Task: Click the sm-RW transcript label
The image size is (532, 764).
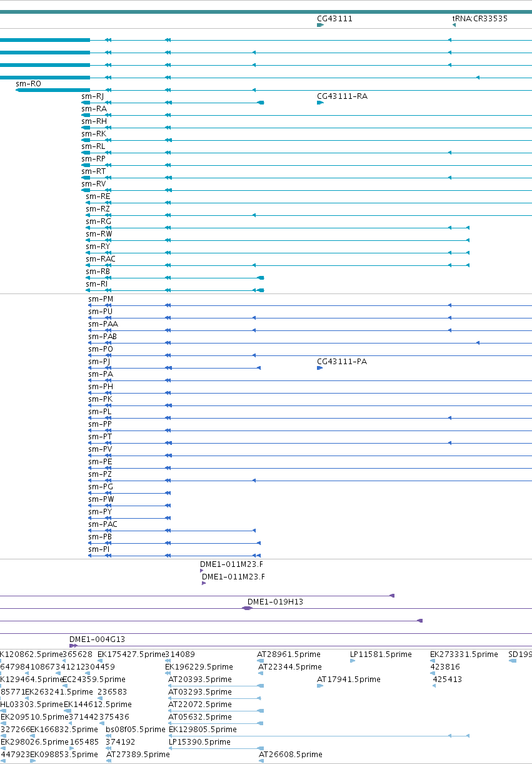Action: click(x=99, y=234)
